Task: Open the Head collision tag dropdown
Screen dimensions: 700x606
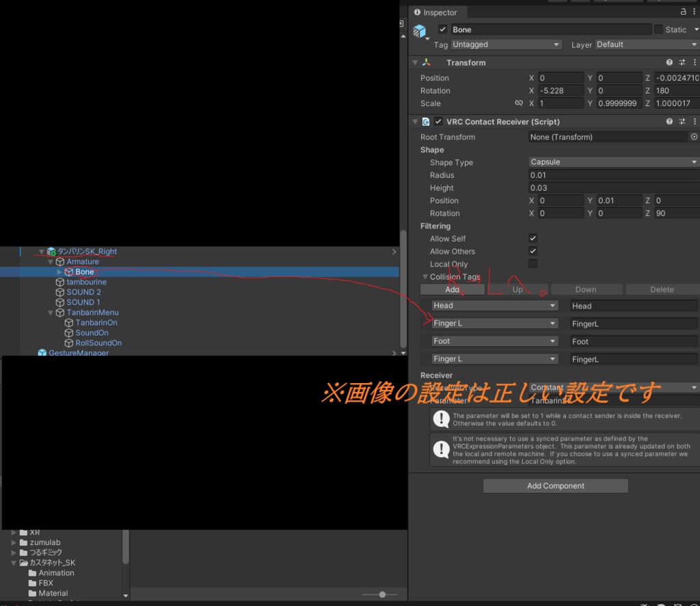Action: (495, 306)
